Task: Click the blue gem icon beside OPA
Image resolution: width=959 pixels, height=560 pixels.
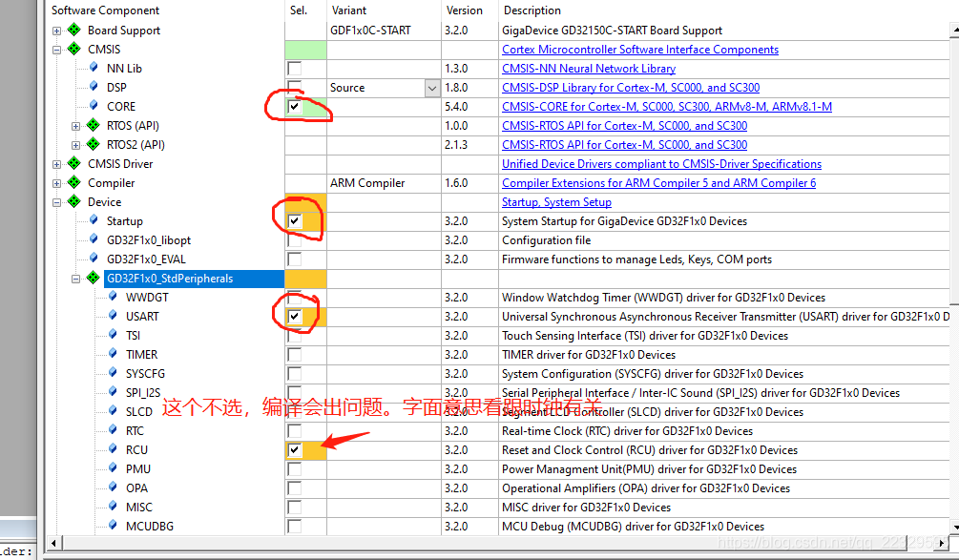Action: click(113, 487)
